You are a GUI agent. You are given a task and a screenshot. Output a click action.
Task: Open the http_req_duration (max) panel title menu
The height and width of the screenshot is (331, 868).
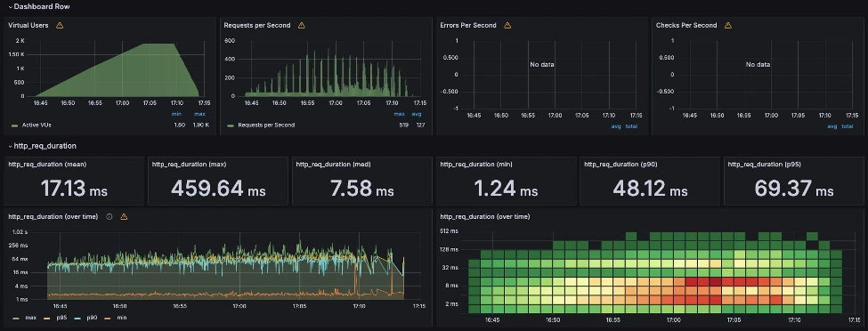point(189,164)
